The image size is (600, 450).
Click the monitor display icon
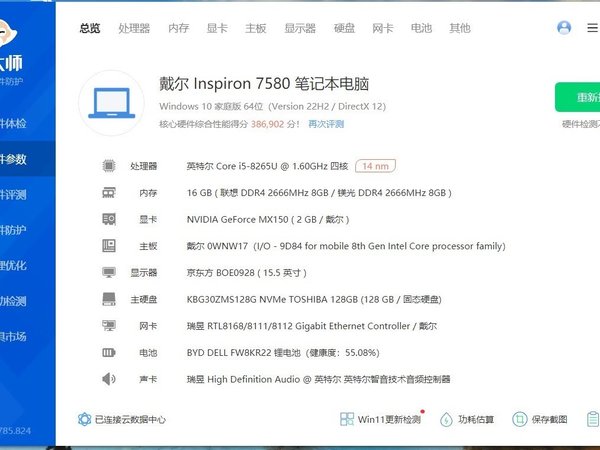[109, 272]
